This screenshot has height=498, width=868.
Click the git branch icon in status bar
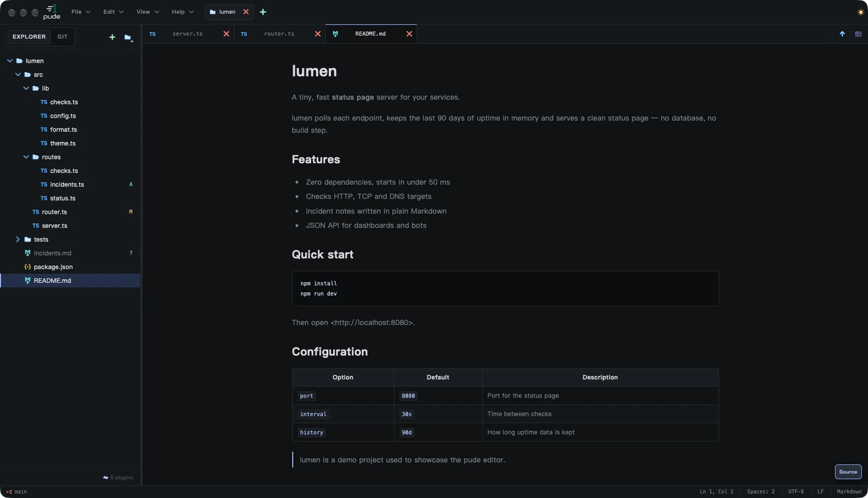pos(9,492)
